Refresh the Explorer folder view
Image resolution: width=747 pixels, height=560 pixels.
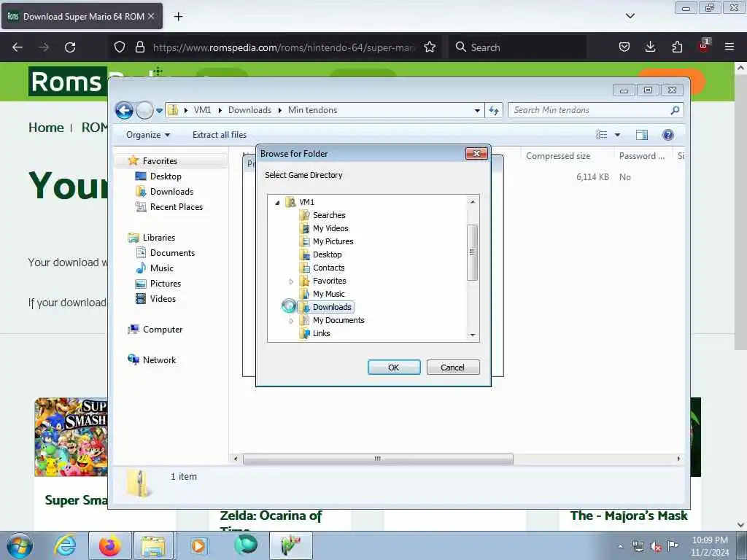point(494,111)
